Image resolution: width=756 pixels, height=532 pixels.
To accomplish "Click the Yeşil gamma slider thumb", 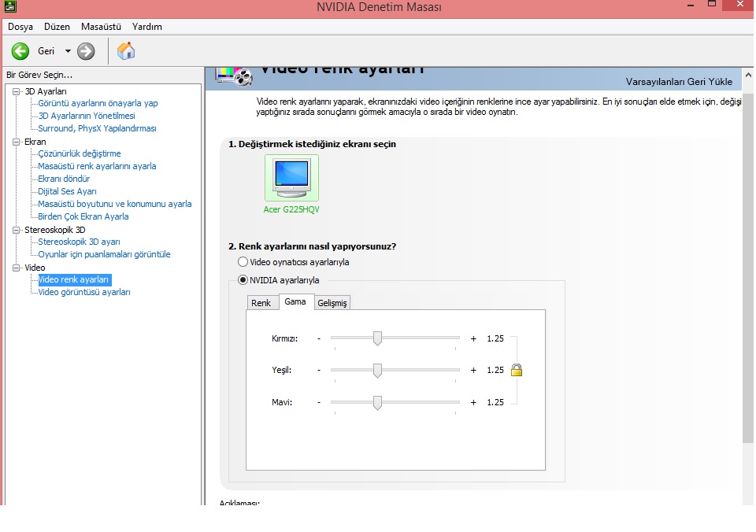I will (x=377, y=371).
